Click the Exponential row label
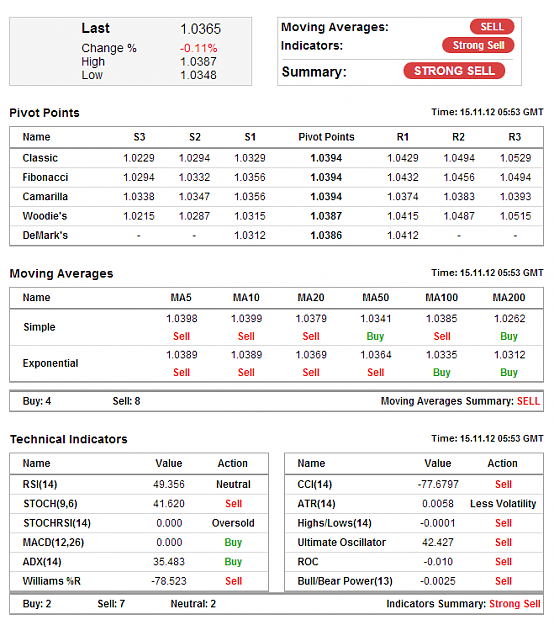The width and height of the screenshot is (554, 625). (x=50, y=364)
